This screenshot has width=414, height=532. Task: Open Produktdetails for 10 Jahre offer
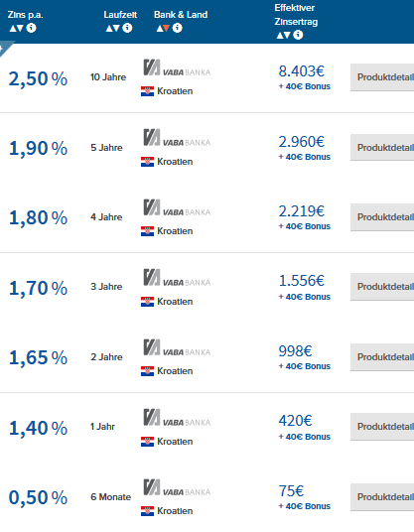pos(382,77)
